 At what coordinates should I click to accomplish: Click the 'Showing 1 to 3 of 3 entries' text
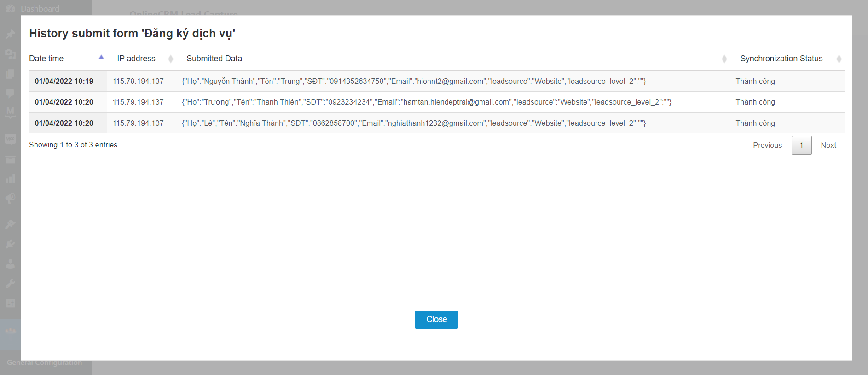pos(73,145)
